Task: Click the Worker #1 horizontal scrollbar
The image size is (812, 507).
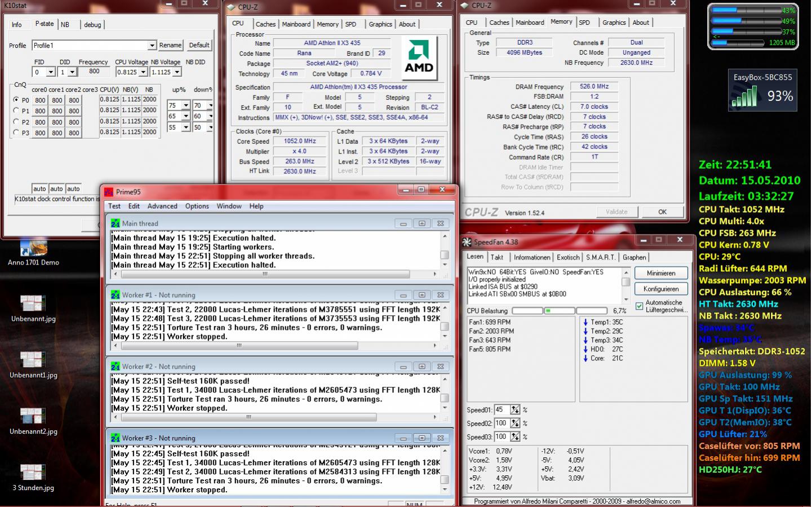Action: [275, 346]
